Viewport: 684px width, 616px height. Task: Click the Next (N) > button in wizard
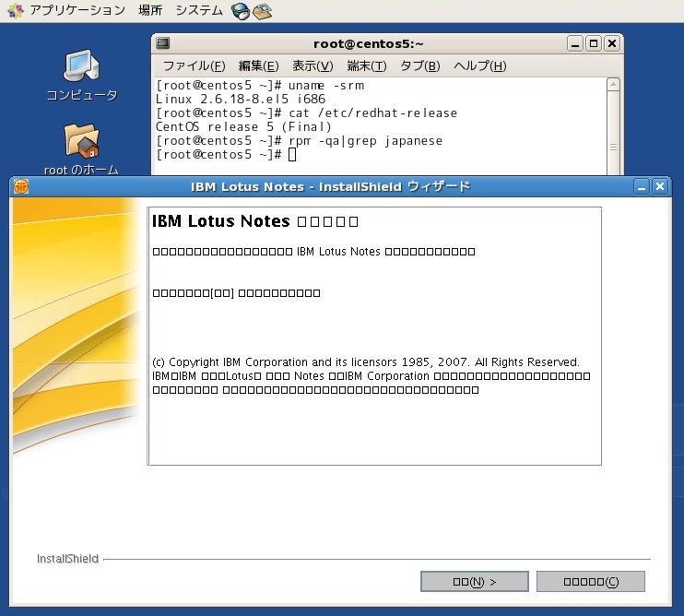[x=474, y=582]
